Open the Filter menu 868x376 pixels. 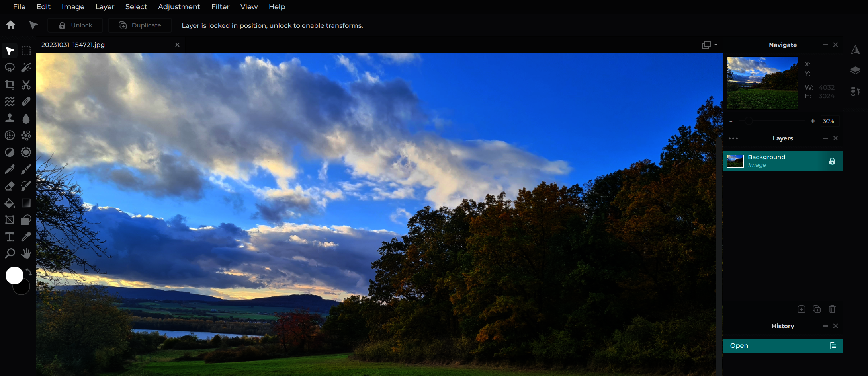pos(220,7)
